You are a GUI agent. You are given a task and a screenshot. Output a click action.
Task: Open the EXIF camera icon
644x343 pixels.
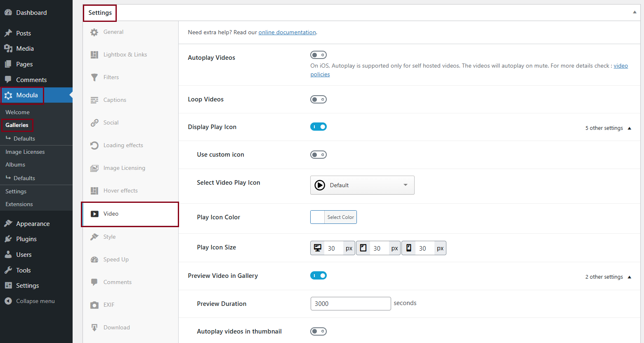94,305
